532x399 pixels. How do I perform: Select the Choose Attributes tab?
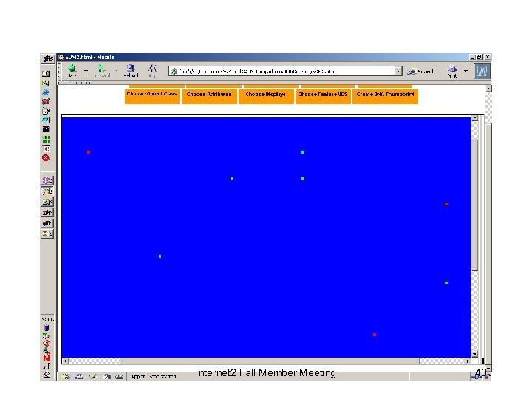(x=209, y=97)
